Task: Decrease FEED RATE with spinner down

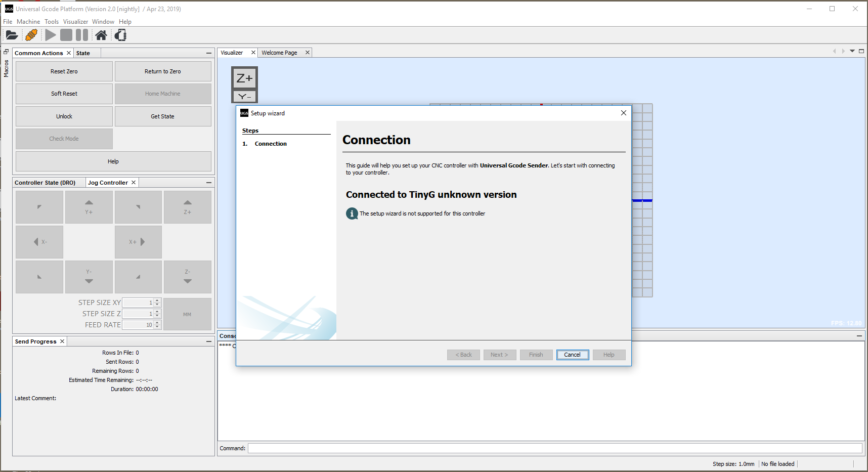Action: [157, 327]
